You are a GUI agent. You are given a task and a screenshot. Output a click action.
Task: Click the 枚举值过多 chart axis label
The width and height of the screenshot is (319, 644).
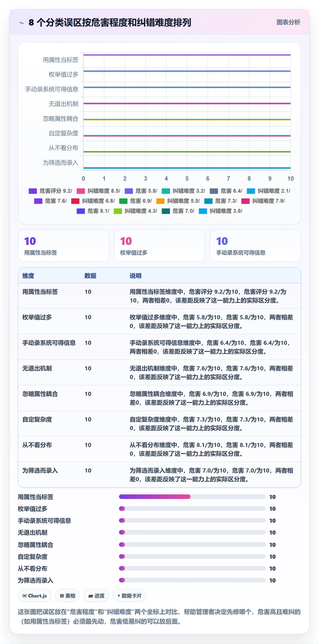63,74
